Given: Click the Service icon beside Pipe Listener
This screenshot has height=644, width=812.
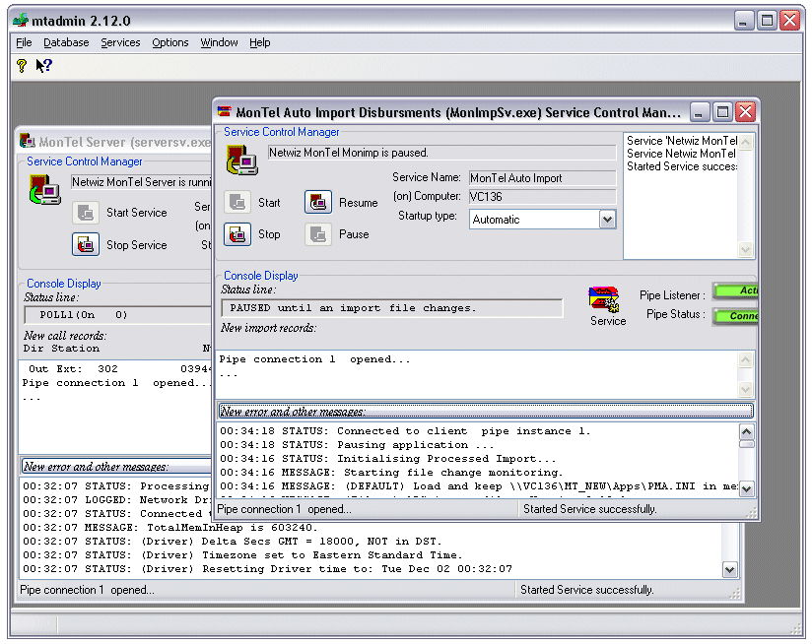Looking at the screenshot, I should (x=604, y=300).
